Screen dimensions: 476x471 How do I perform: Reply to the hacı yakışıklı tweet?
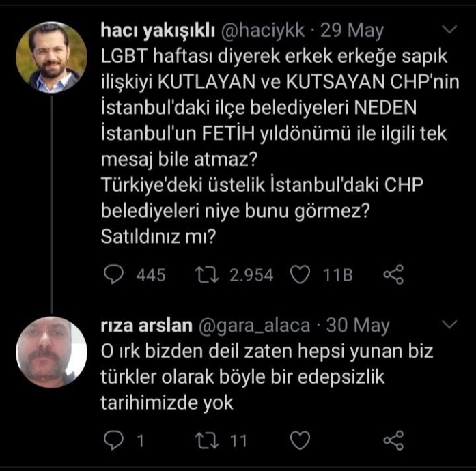tap(115, 275)
